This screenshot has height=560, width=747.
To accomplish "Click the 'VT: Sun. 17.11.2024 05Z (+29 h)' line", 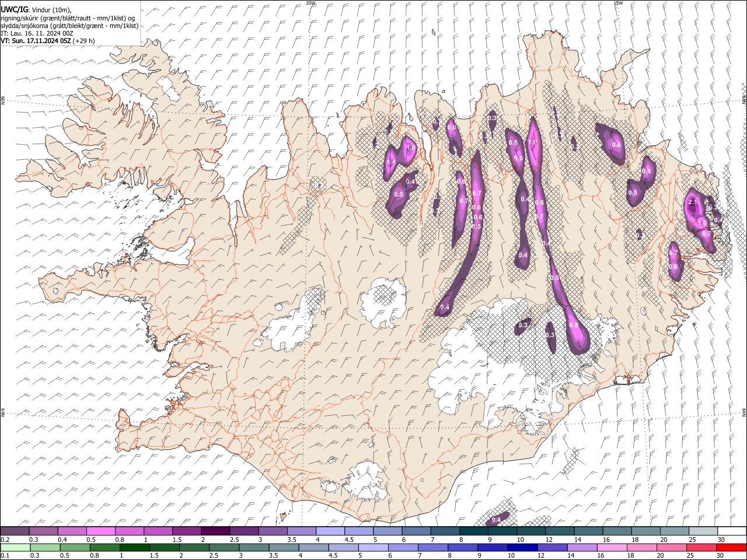I will pyautogui.click(x=48, y=41).
